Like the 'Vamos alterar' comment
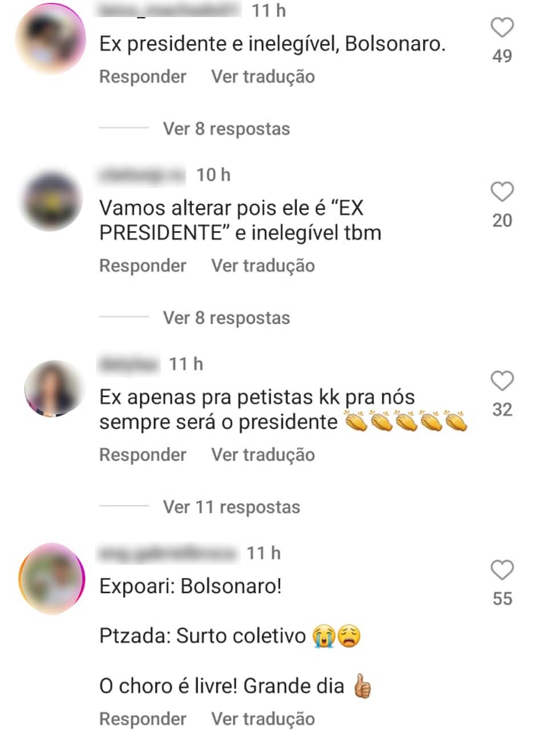The image size is (548, 756). click(502, 192)
